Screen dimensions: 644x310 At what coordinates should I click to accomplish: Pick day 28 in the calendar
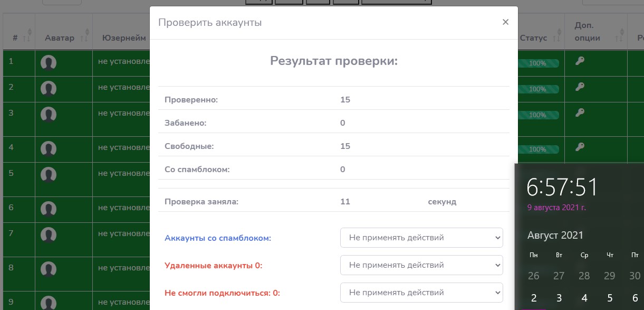[x=584, y=276]
